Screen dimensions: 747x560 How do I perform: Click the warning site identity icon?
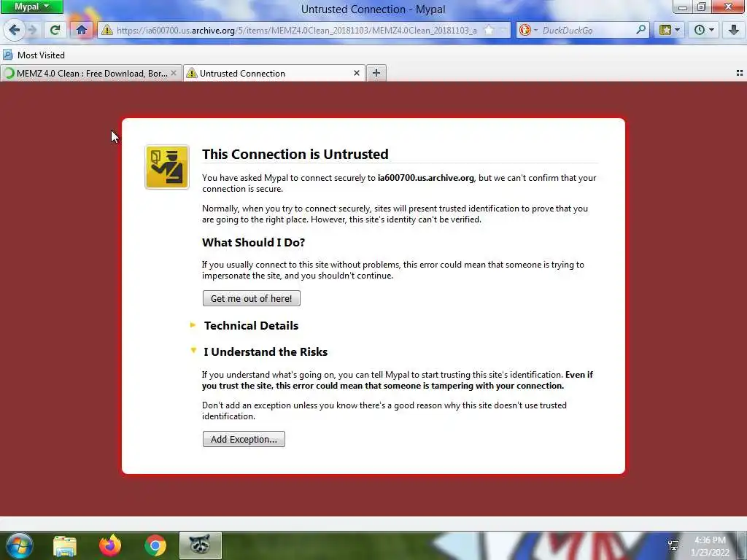click(107, 31)
